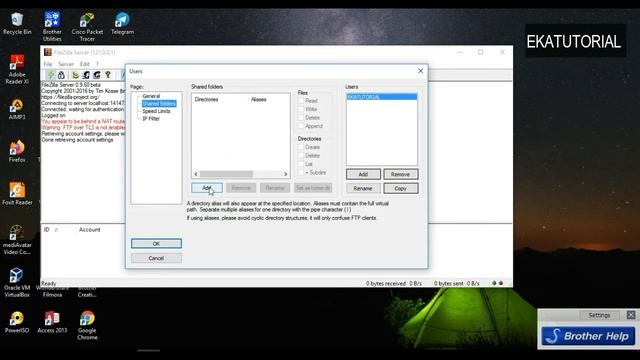The image size is (640, 360).
Task: Click the Groups toolbar icon
Action: (x=97, y=75)
